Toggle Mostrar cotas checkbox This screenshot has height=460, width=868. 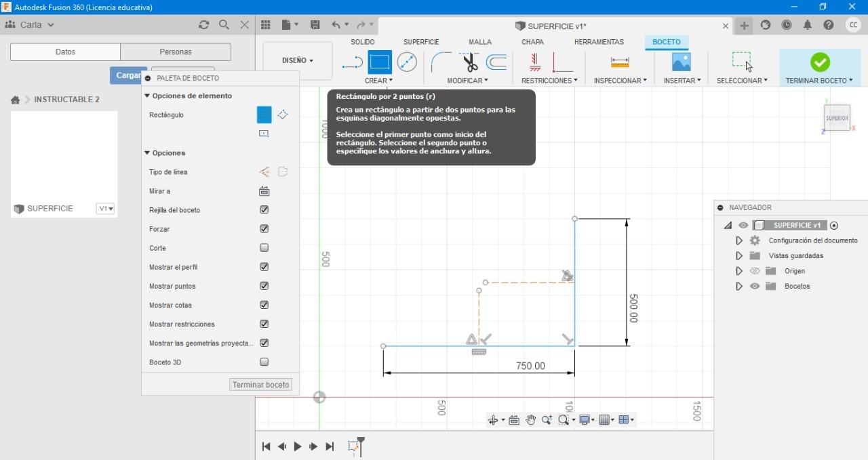pos(264,305)
